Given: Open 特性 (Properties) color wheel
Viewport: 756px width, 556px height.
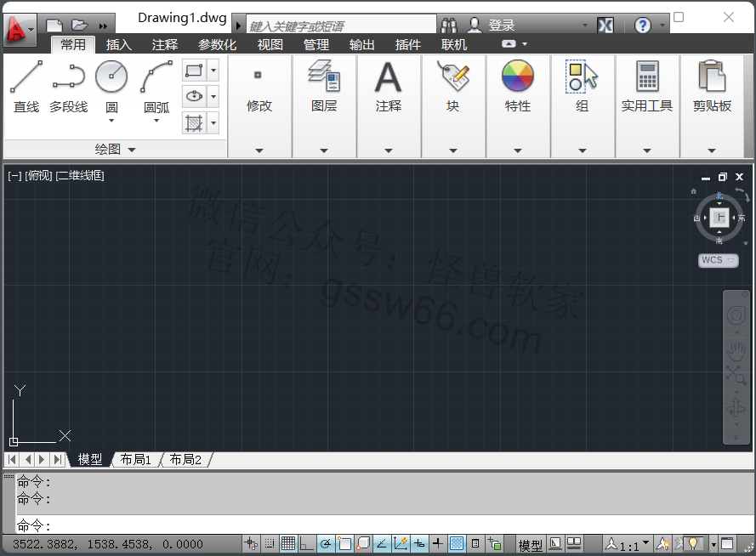Looking at the screenshot, I should [x=518, y=77].
